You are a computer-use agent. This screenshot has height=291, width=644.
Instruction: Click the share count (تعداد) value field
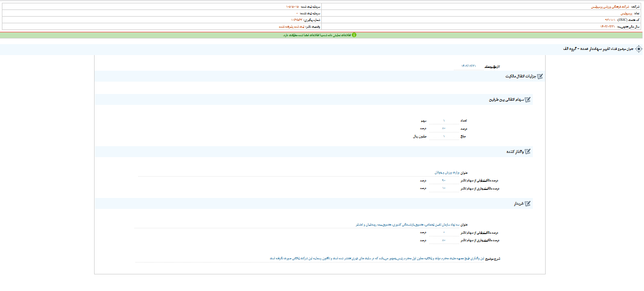(443, 121)
